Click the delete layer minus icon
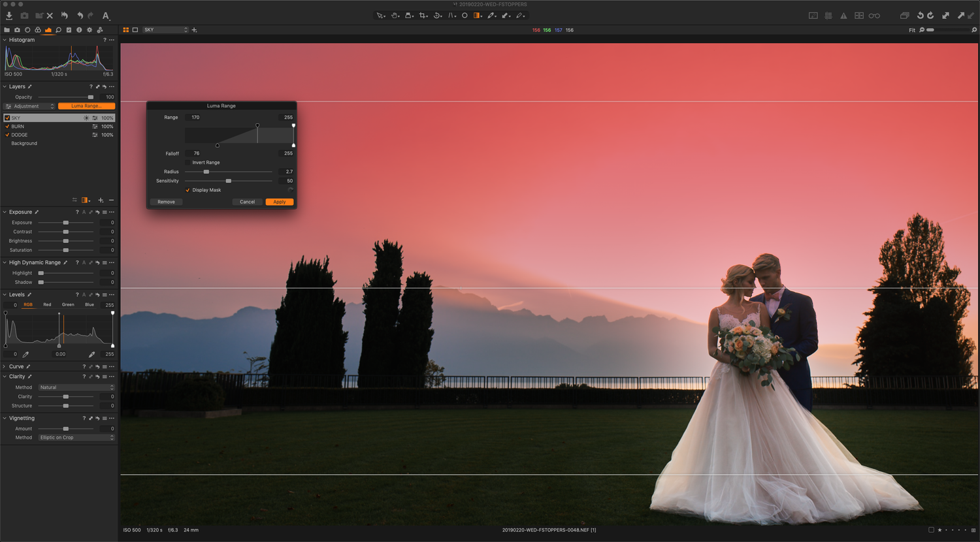The height and width of the screenshot is (542, 980). click(x=111, y=200)
